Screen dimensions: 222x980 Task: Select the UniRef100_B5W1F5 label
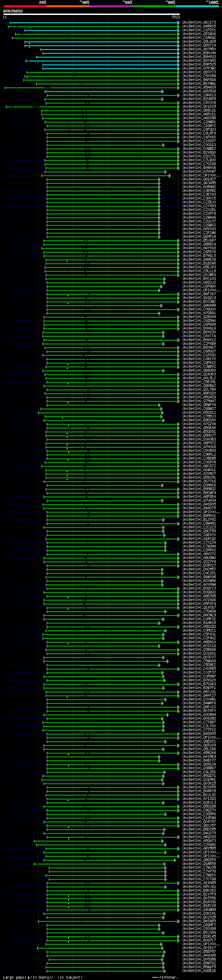point(199,967)
